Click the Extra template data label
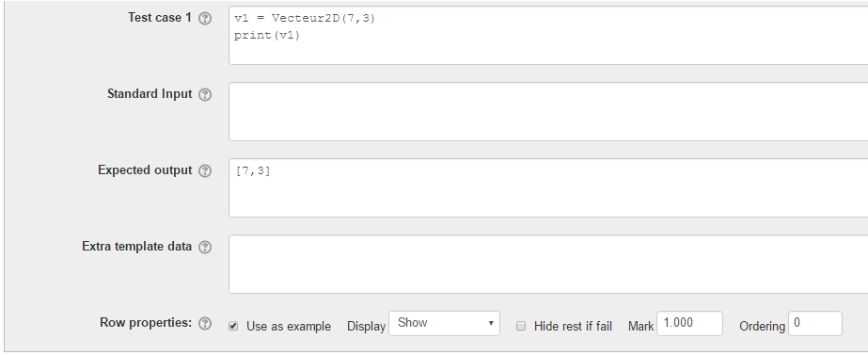This screenshot has width=868, height=355. [x=136, y=247]
